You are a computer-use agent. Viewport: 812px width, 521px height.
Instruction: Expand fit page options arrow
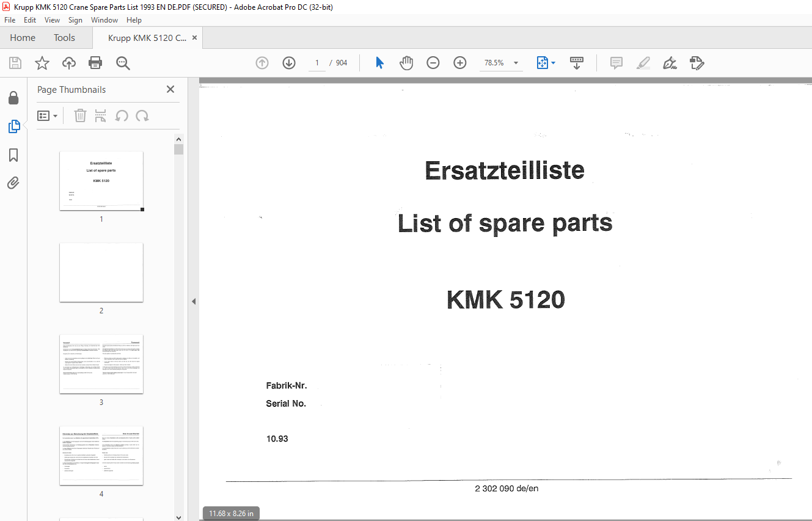tap(554, 63)
